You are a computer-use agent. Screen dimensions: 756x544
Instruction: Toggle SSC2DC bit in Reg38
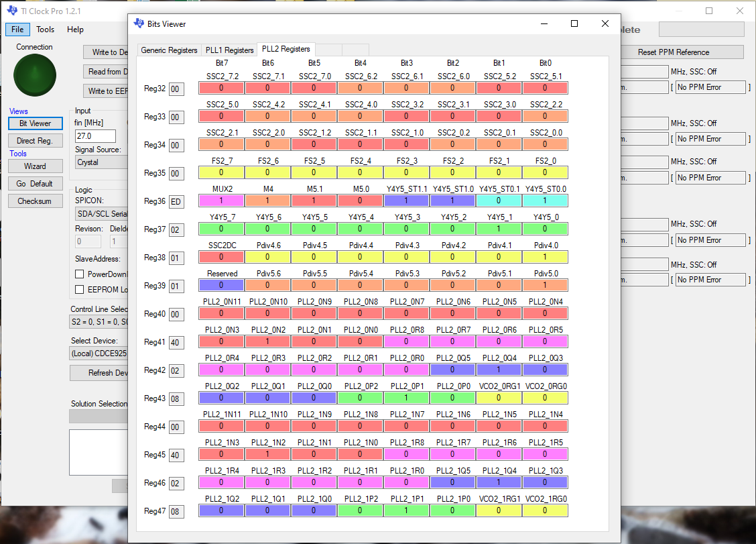point(221,257)
